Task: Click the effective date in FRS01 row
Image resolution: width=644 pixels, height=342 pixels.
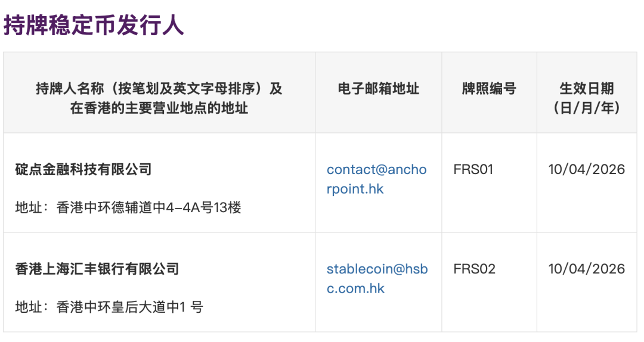Action: click(x=586, y=169)
